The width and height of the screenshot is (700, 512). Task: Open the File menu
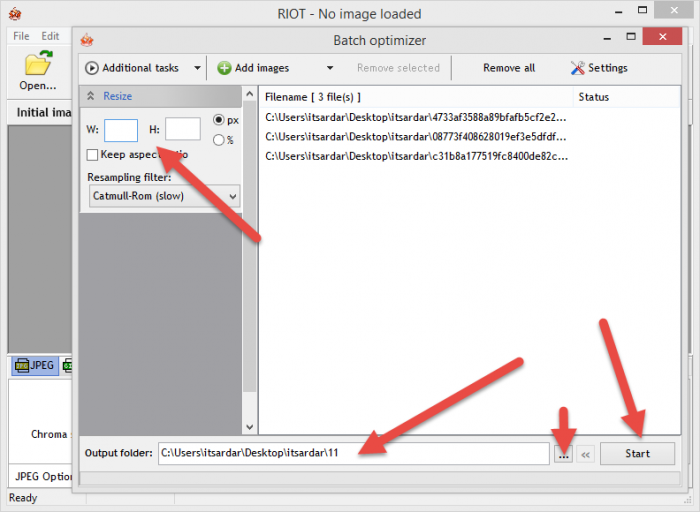click(x=21, y=36)
